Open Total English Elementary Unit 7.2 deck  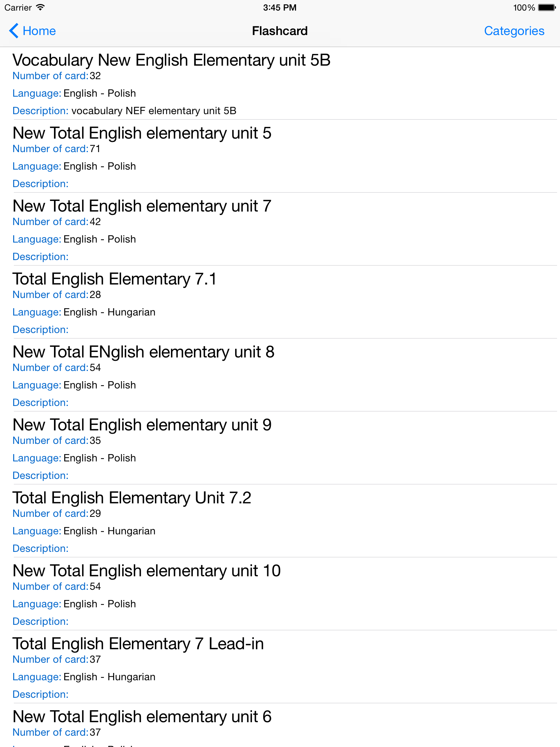[x=132, y=498]
